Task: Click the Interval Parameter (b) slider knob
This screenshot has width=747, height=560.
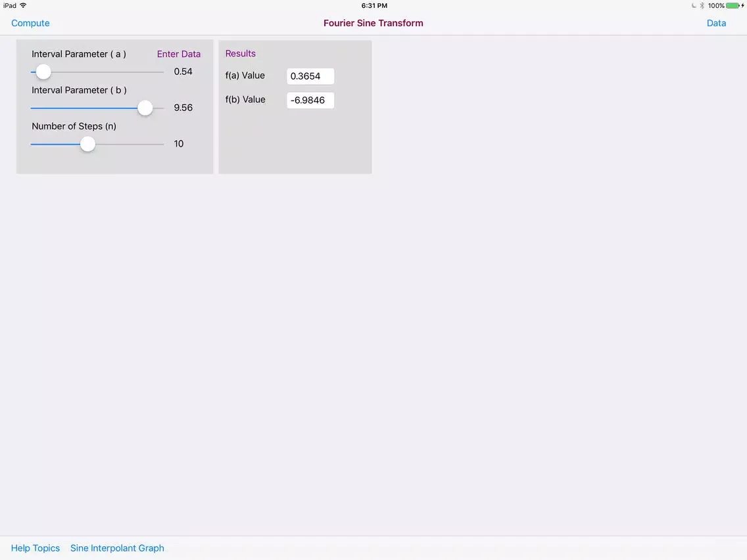Action: click(145, 108)
